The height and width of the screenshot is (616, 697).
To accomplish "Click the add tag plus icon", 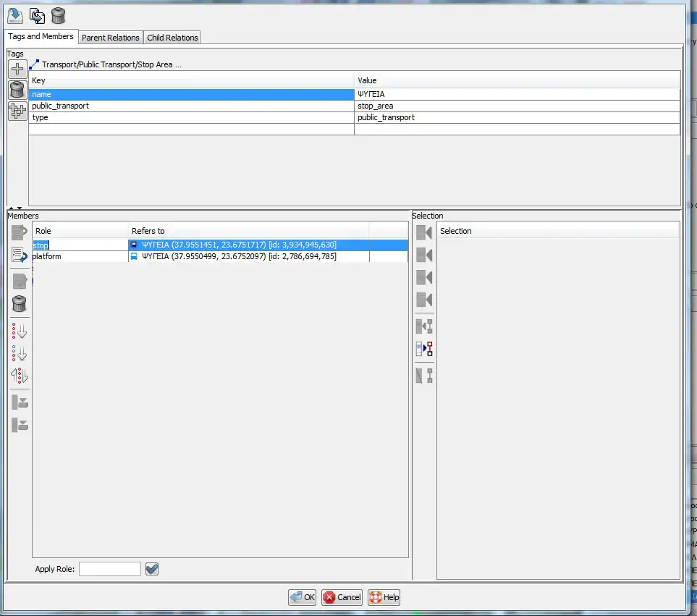I will tap(17, 69).
